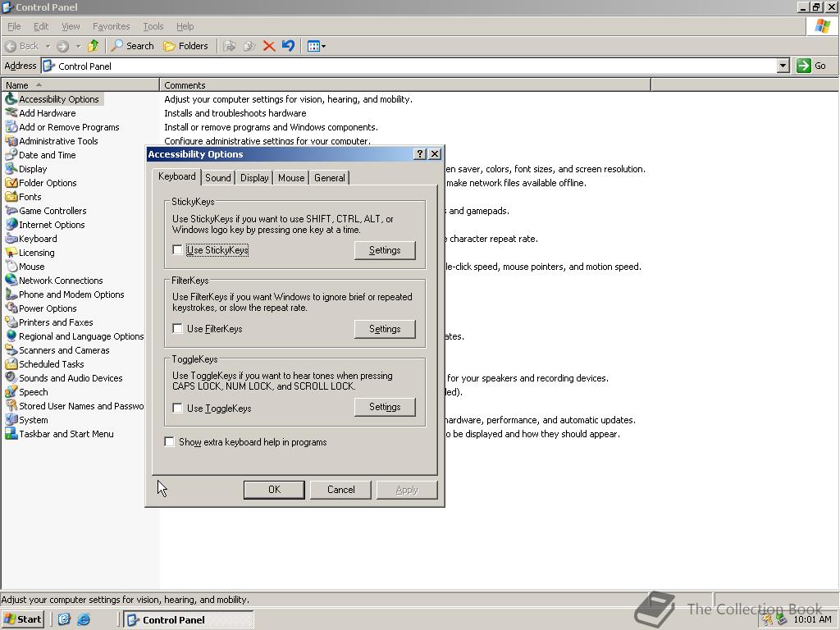This screenshot has height=630, width=840.
Task: Select the Network Connections icon
Action: tap(11, 281)
